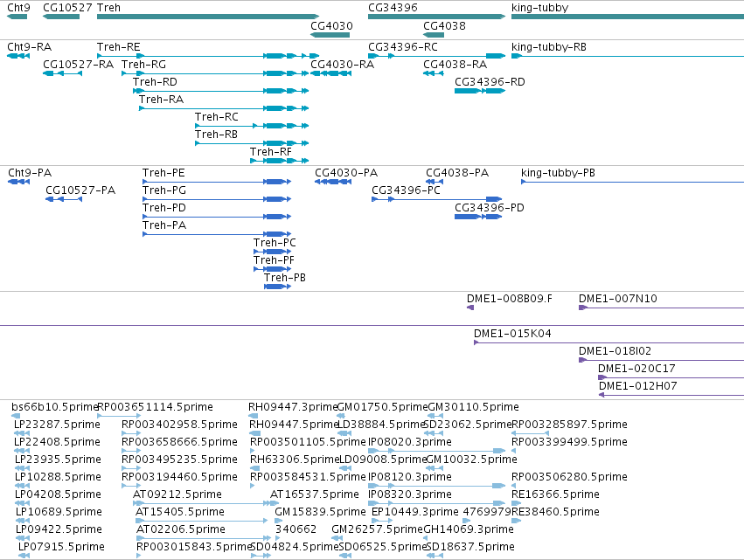Image resolution: width=744 pixels, height=560 pixels.
Task: Select protein CG4030-PA
Action: pyautogui.click(x=333, y=182)
